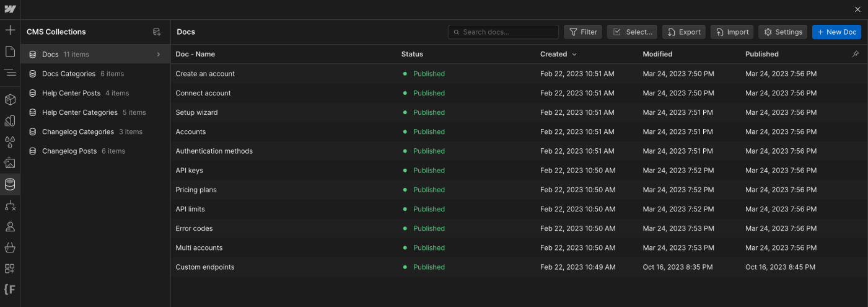Focus the Search docs field

(x=503, y=32)
